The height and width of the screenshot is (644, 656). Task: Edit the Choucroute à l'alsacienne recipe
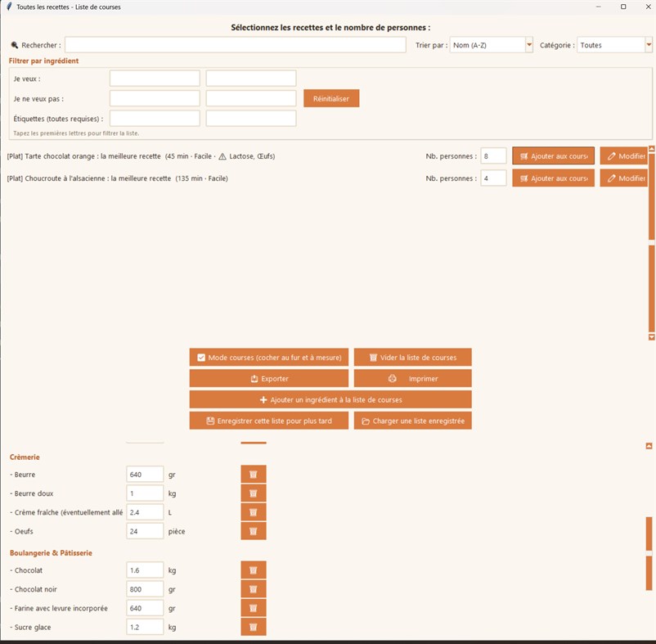[624, 178]
